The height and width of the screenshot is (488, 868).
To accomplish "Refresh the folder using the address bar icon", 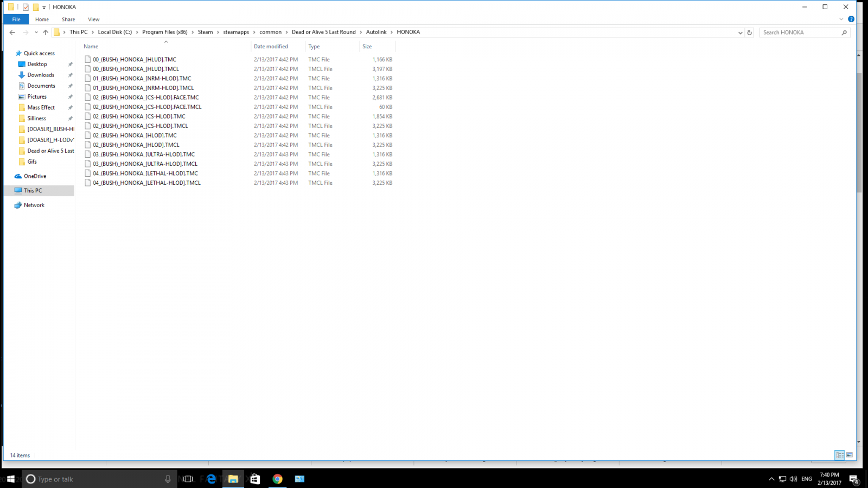I will point(750,32).
